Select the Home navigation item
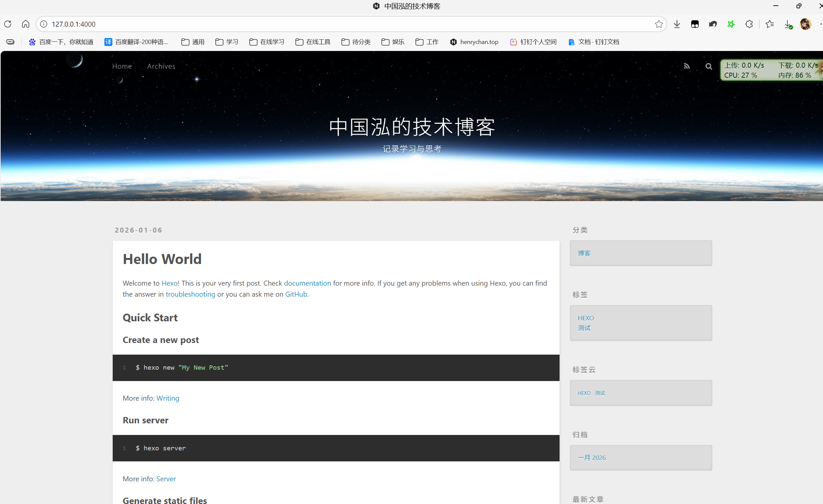Screen dimensions: 823x504 point(122,66)
